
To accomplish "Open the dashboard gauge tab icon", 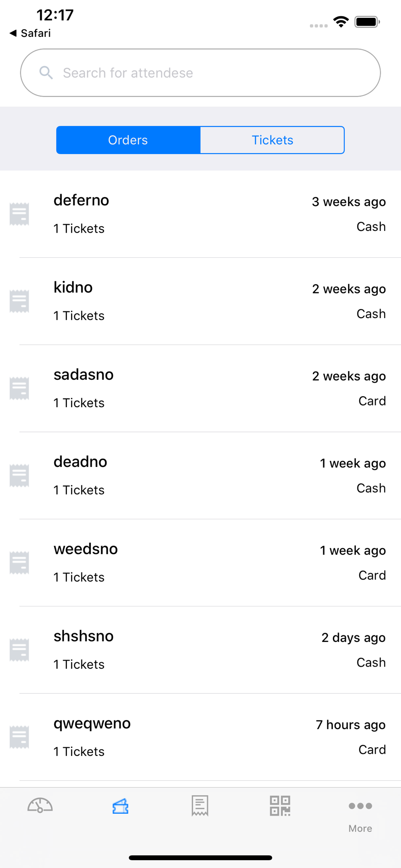I will click(x=40, y=806).
